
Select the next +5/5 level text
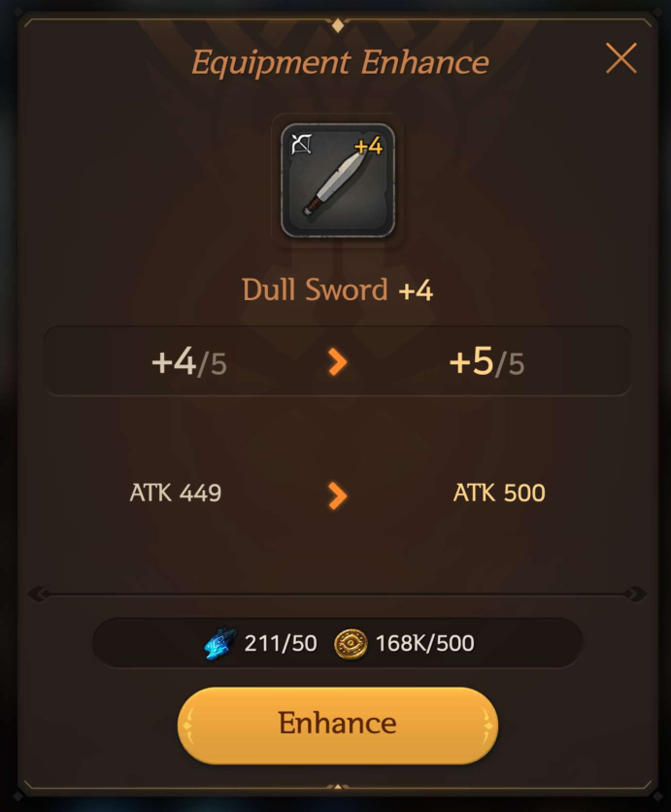[486, 362]
